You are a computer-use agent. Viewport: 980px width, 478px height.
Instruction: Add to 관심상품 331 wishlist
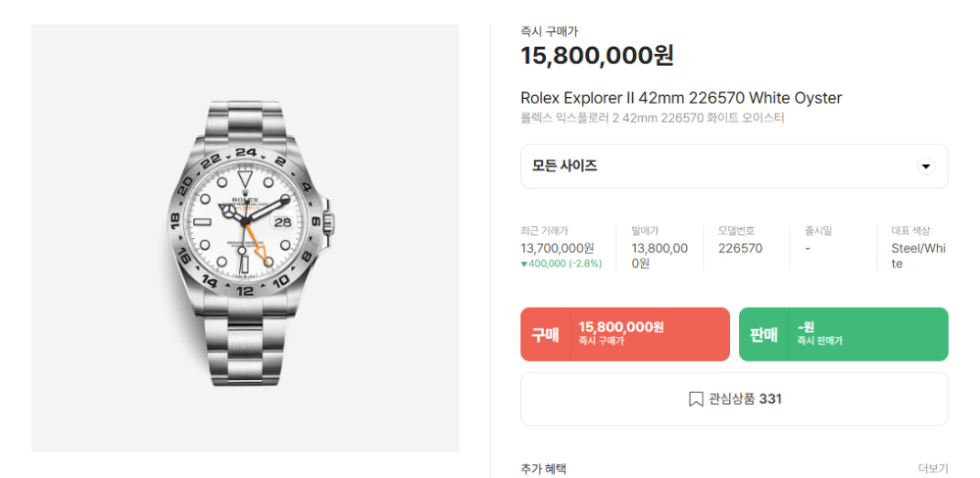pyautogui.click(x=734, y=399)
